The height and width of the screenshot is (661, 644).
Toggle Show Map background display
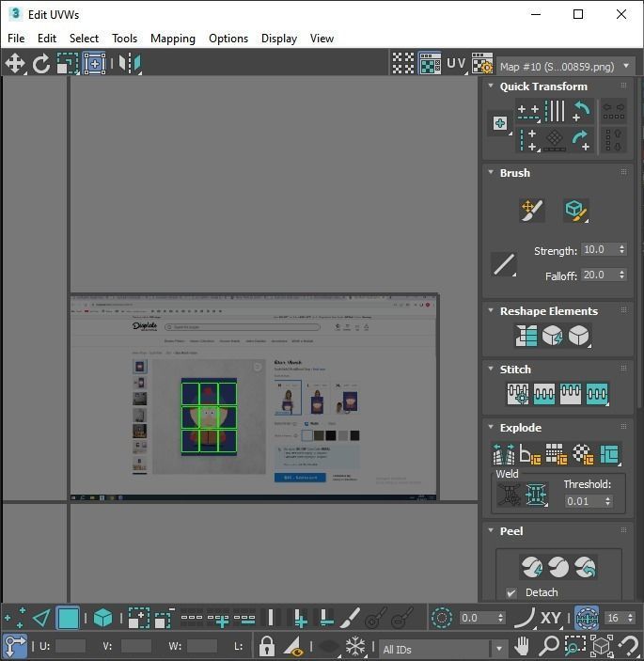tap(430, 63)
